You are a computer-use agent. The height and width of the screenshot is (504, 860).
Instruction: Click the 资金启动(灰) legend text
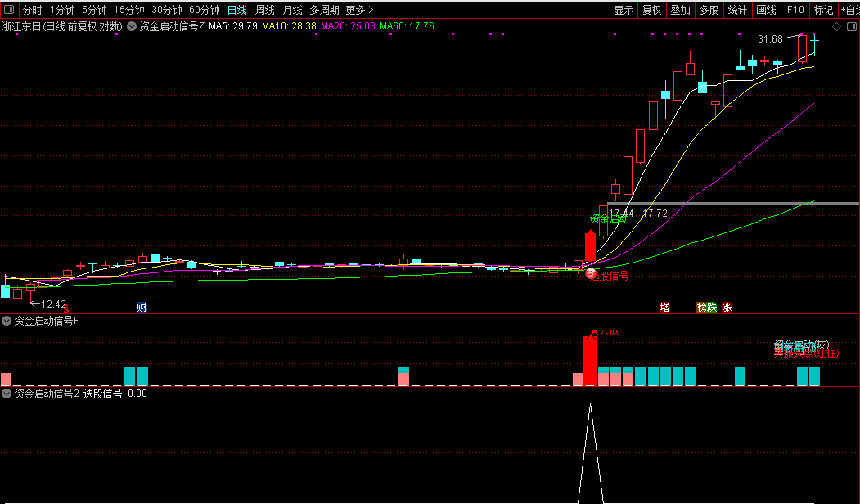(x=801, y=344)
